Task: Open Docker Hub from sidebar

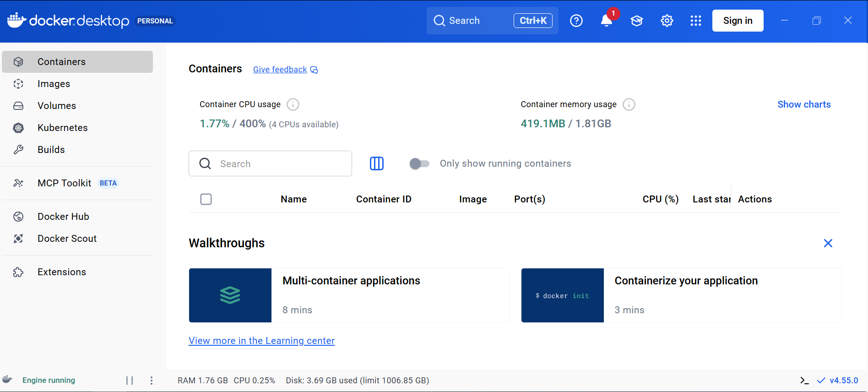Action: point(77,217)
